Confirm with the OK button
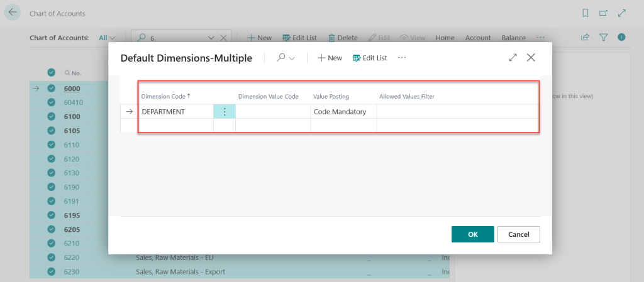Screen dimensions: 644x282 [x=473, y=234]
